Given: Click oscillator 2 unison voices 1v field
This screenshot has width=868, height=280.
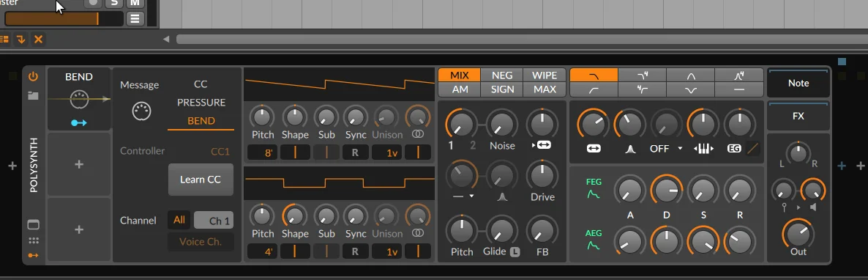Looking at the screenshot, I should click(387, 251).
